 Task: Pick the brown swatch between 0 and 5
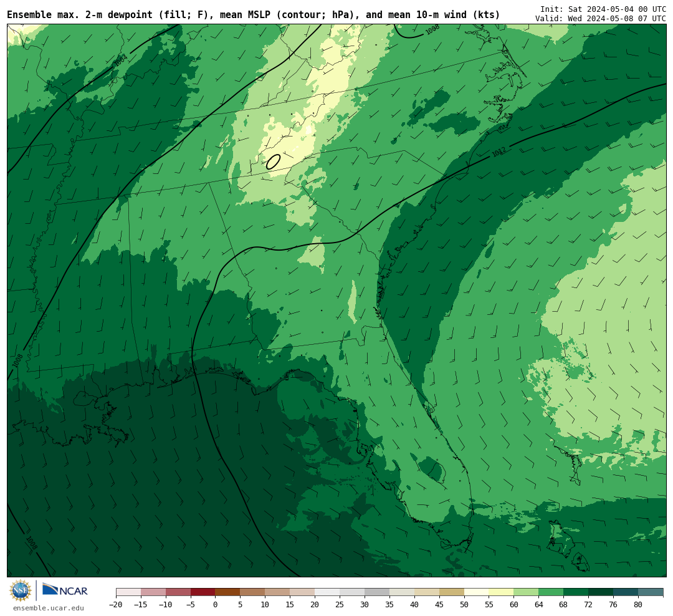coord(228,592)
